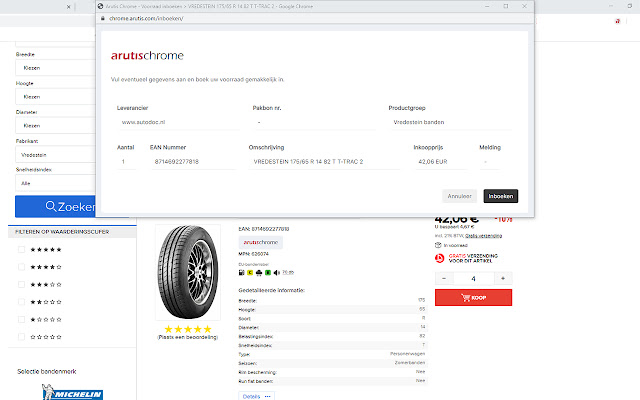Click the free shipping clock icon
This screenshot has width=640, height=400.
(x=440, y=258)
